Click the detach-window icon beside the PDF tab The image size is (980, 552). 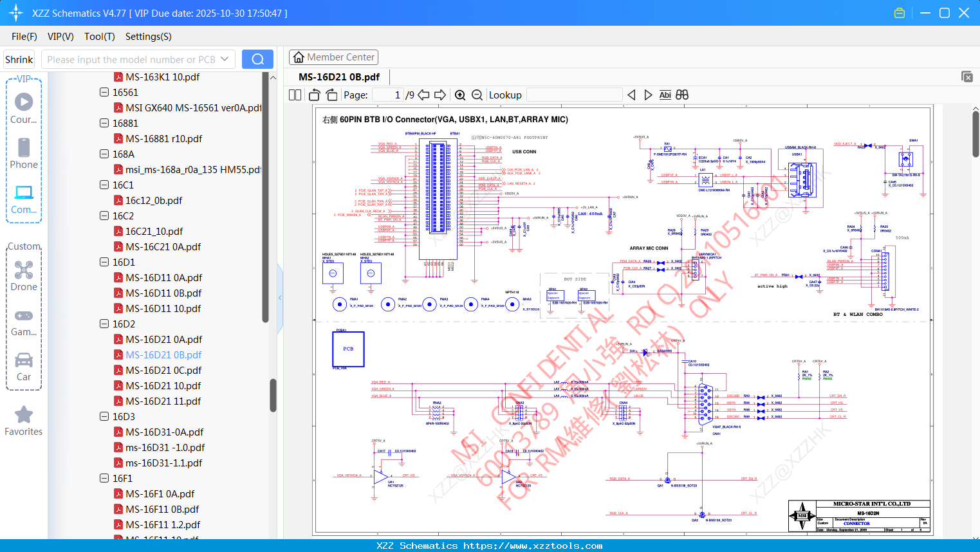[967, 77]
